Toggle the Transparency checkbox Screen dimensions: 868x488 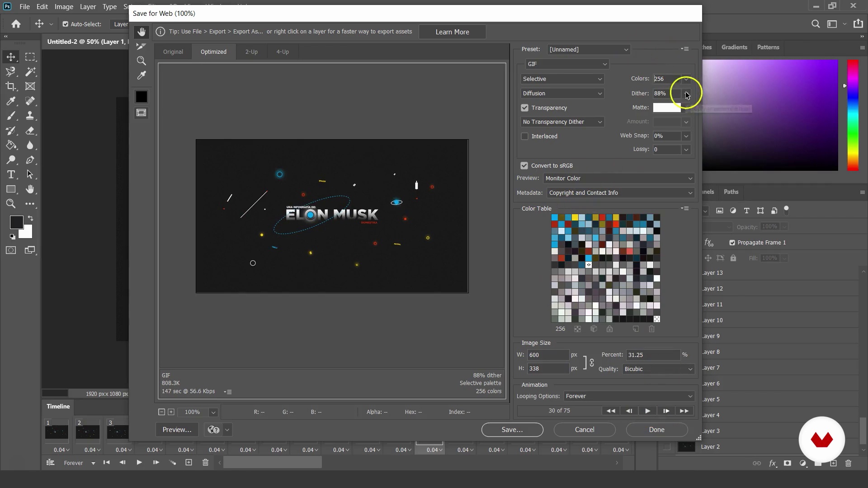click(x=524, y=108)
